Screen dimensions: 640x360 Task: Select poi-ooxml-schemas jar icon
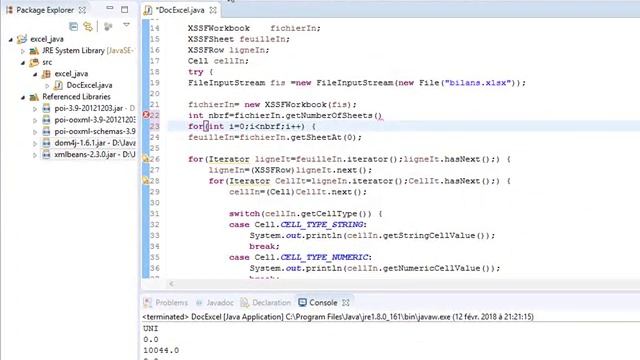coord(47,131)
